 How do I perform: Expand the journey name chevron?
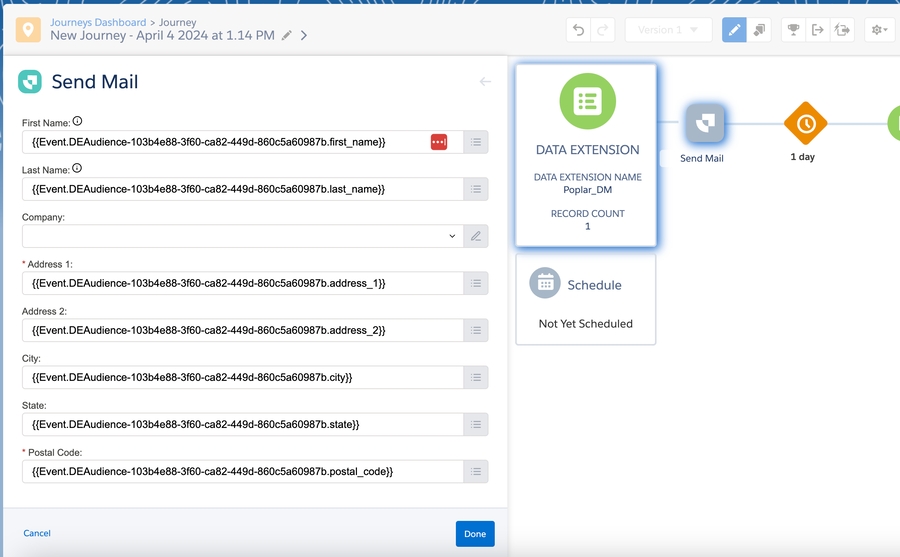point(304,36)
